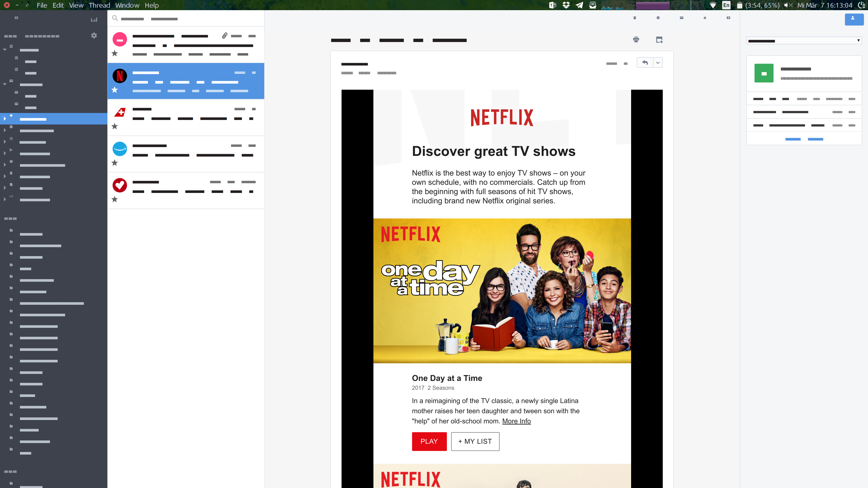Viewport: 868px width, 488px height.
Task: Open the View menu
Action: click(76, 5)
